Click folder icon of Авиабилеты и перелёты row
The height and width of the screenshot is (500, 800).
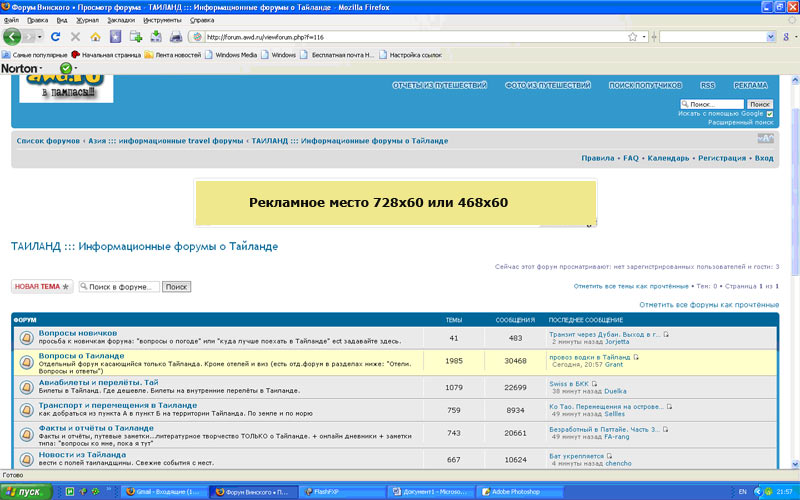(26, 387)
